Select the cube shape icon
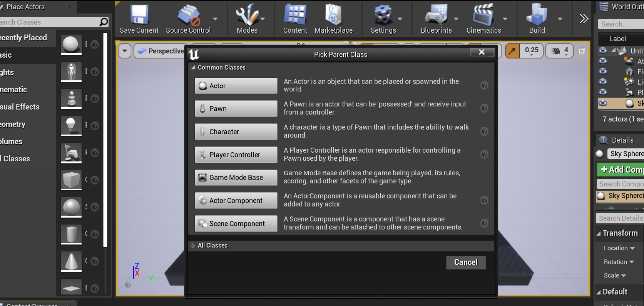Image resolution: width=644 pixels, height=306 pixels. (71, 180)
